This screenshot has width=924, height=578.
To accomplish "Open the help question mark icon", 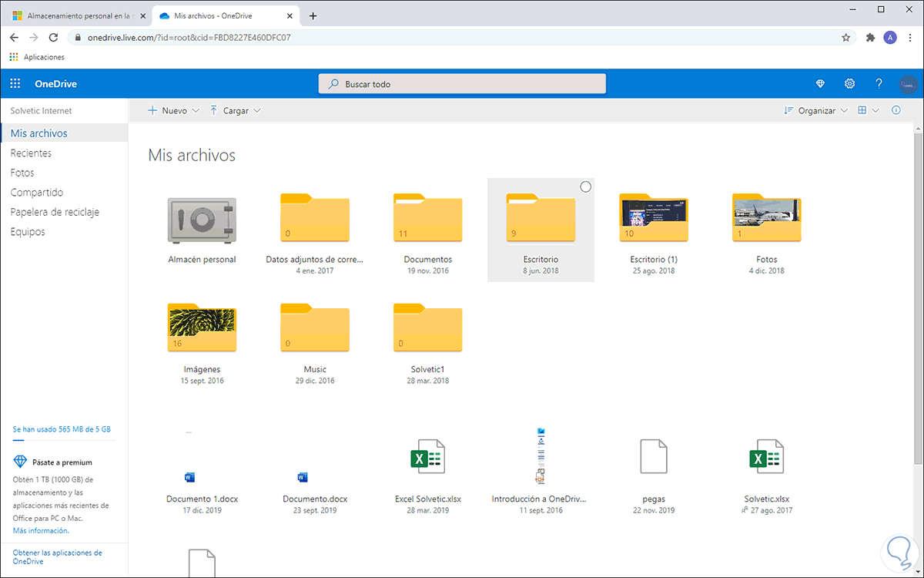I will [x=879, y=84].
